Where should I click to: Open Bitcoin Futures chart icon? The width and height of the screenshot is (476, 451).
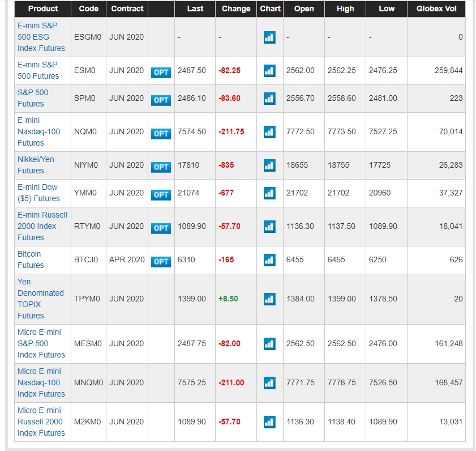pos(269,260)
